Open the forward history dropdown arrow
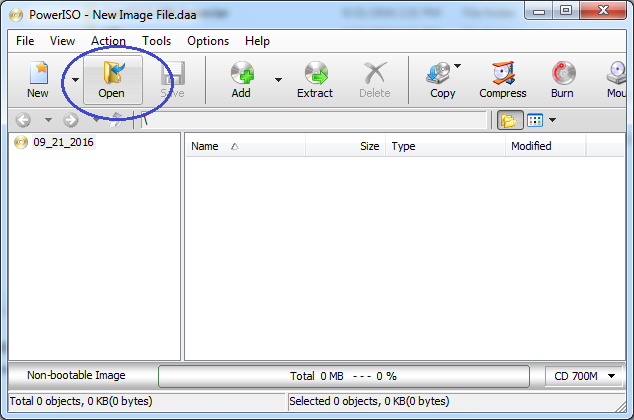 pyautogui.click(x=96, y=120)
